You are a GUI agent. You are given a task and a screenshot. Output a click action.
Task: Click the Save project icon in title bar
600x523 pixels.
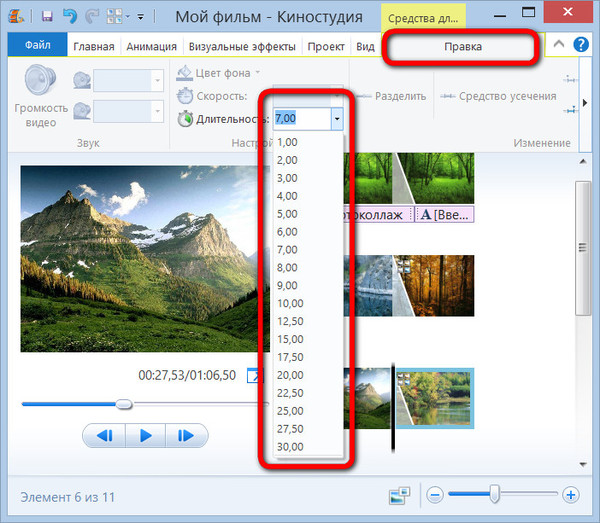pos(47,17)
